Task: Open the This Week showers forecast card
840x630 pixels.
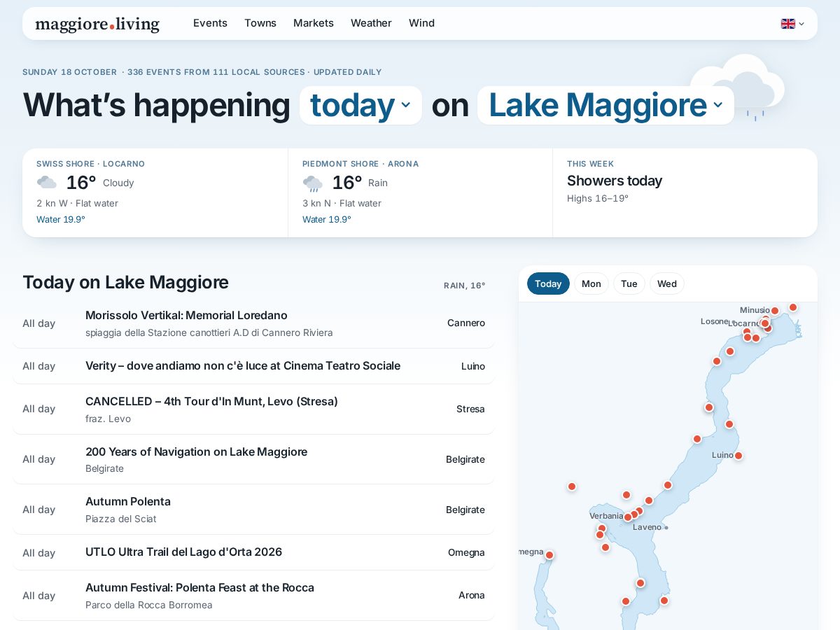Action: click(x=685, y=192)
